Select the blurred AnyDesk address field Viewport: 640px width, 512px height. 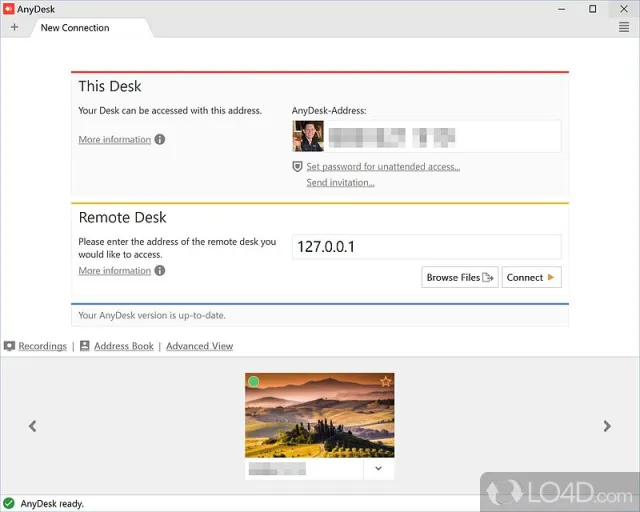click(x=427, y=136)
